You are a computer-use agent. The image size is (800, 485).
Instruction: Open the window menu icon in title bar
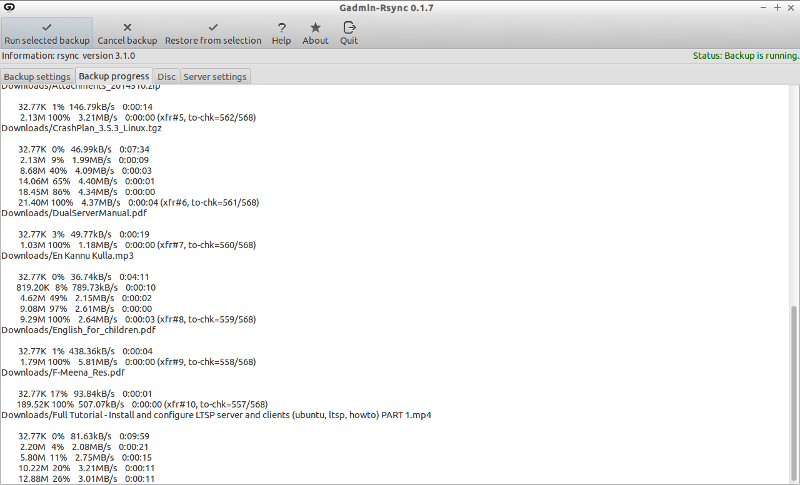coord(9,8)
